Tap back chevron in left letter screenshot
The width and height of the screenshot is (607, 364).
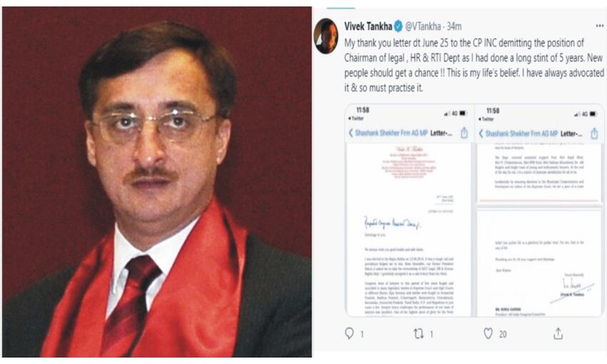pyautogui.click(x=351, y=133)
